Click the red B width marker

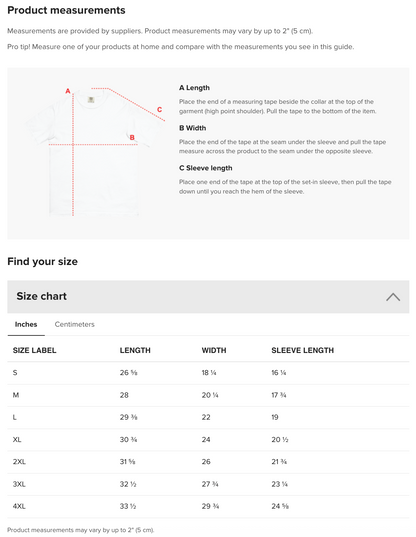[x=132, y=138]
